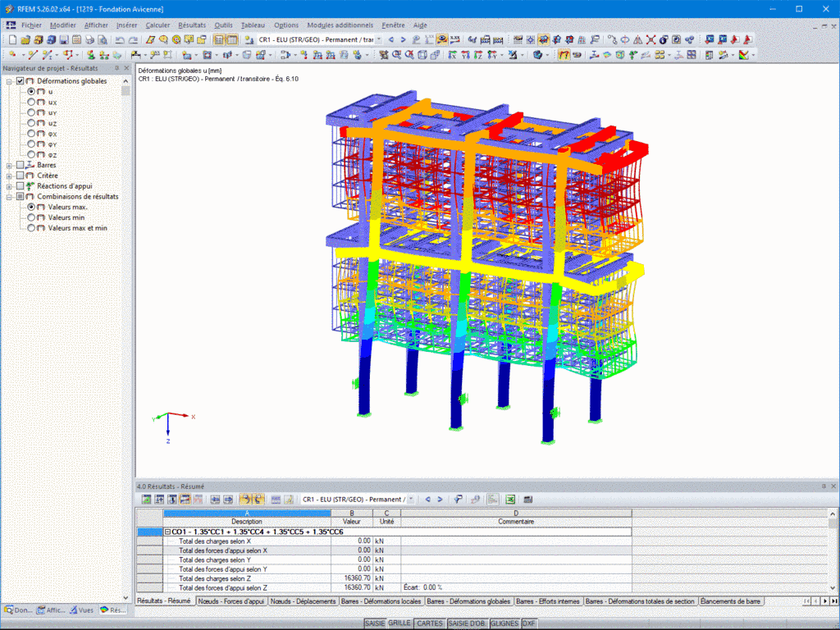Screen dimensions: 840x630
Task: Select the uX deformation radio button
Action: [31, 102]
